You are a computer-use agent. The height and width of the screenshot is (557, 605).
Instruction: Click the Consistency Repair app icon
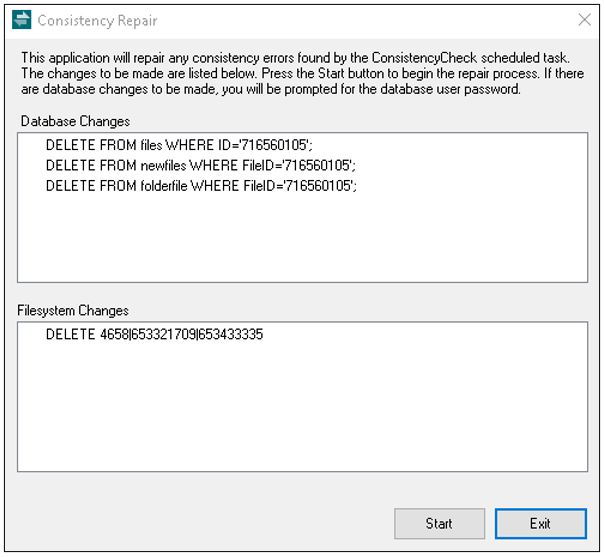[22, 20]
